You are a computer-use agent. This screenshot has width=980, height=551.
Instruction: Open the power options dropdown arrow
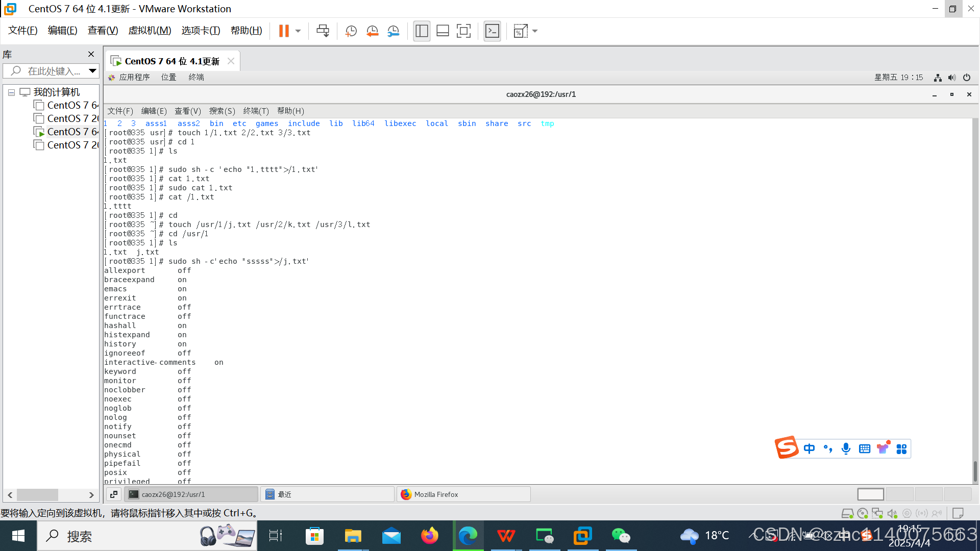pyautogui.click(x=298, y=31)
